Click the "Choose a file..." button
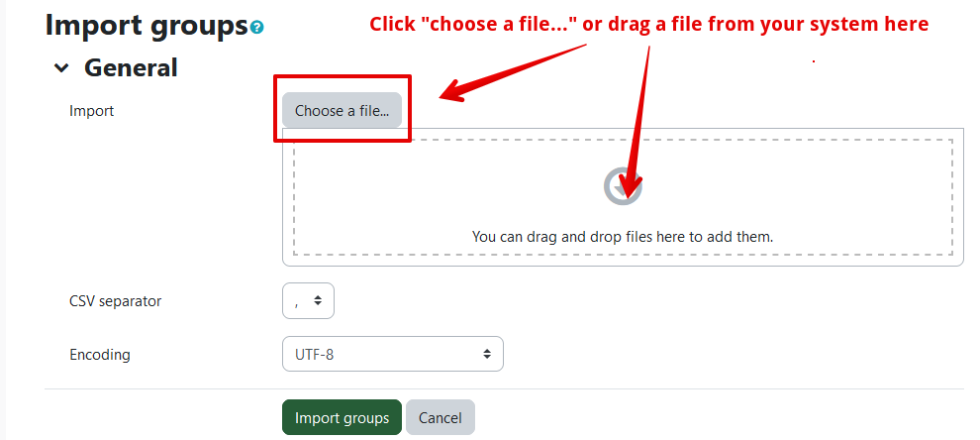Screen dimensions: 980x440 [x=342, y=111]
